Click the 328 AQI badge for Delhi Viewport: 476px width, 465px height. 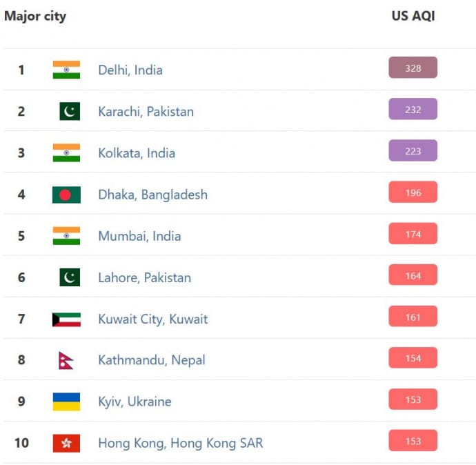(x=413, y=68)
